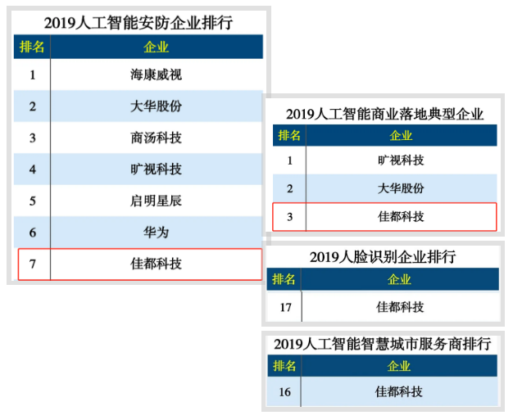Screen dimensions: 513x420
Task: Click the title "2019人脸识别企业排行"
Action: click(383, 257)
